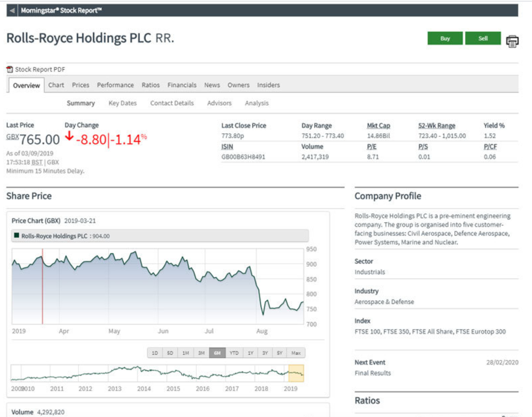This screenshot has height=417, width=532.
Task: Click the BST timezone abbreviation
Action: coord(37,162)
